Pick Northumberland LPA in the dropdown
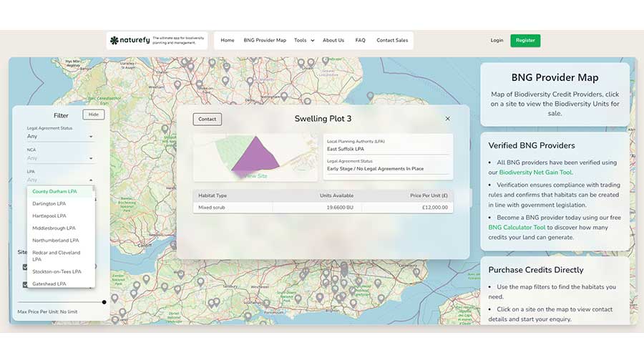644x363 pixels. click(x=60, y=241)
